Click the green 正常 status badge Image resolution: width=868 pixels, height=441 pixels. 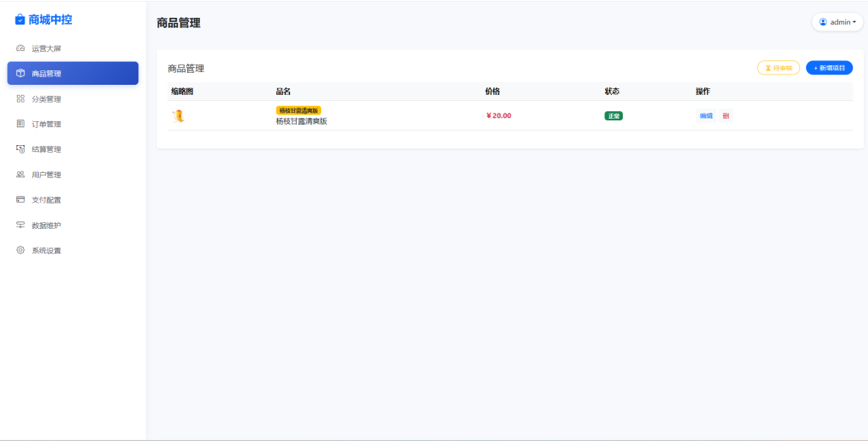613,116
